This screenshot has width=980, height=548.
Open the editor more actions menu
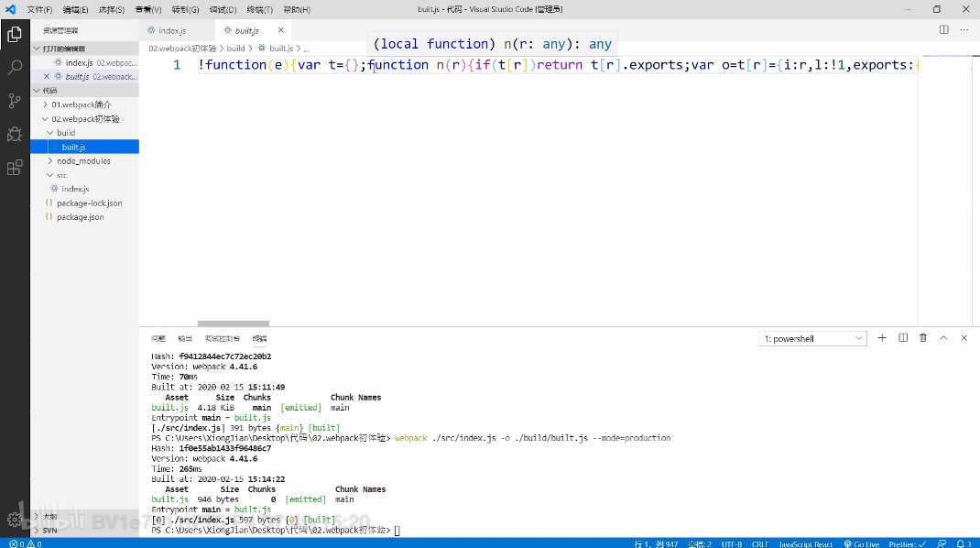point(964,30)
